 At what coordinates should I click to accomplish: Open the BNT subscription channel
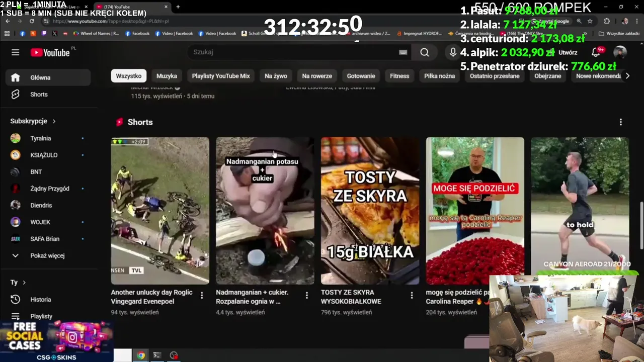click(48, 171)
